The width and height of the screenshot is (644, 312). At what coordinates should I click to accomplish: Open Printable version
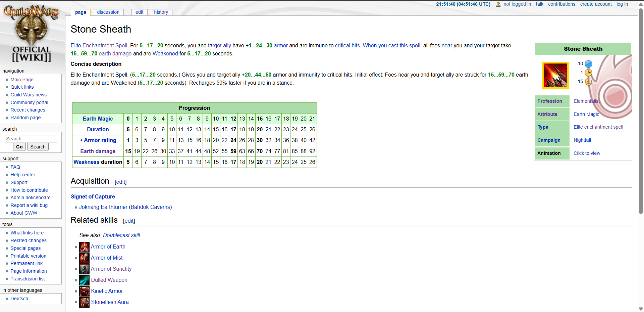click(x=28, y=256)
